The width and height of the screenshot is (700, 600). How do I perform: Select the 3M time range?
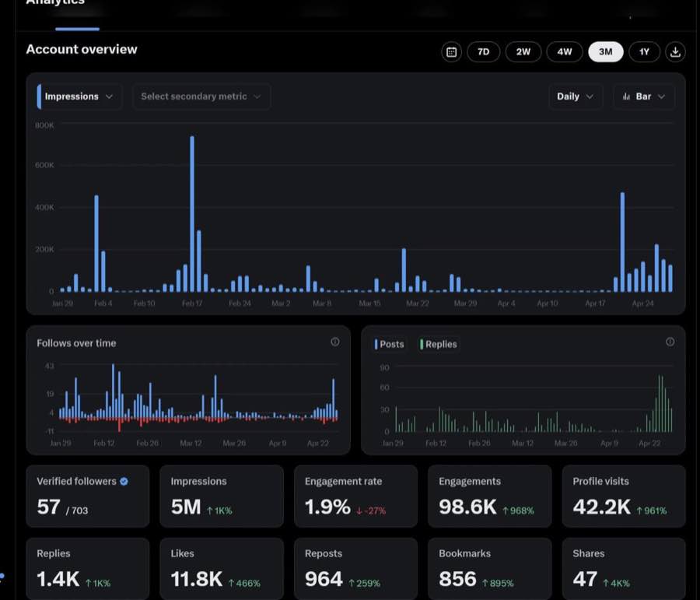click(605, 52)
